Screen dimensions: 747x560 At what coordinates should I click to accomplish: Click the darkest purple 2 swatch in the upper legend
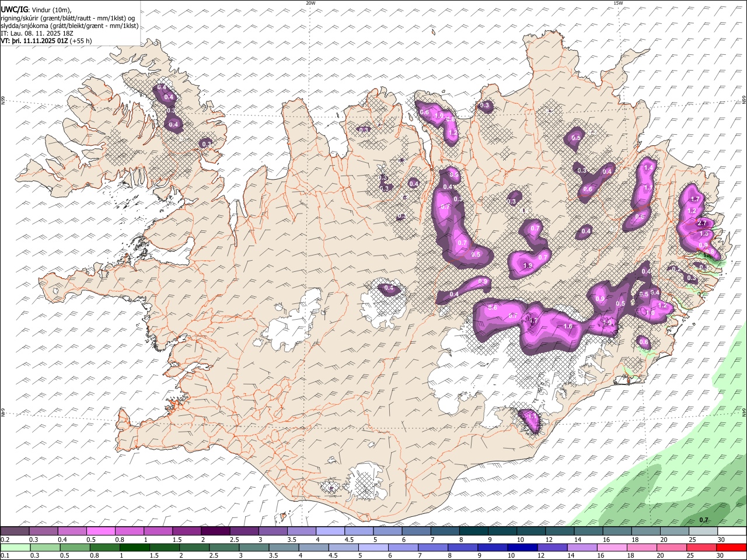click(215, 531)
